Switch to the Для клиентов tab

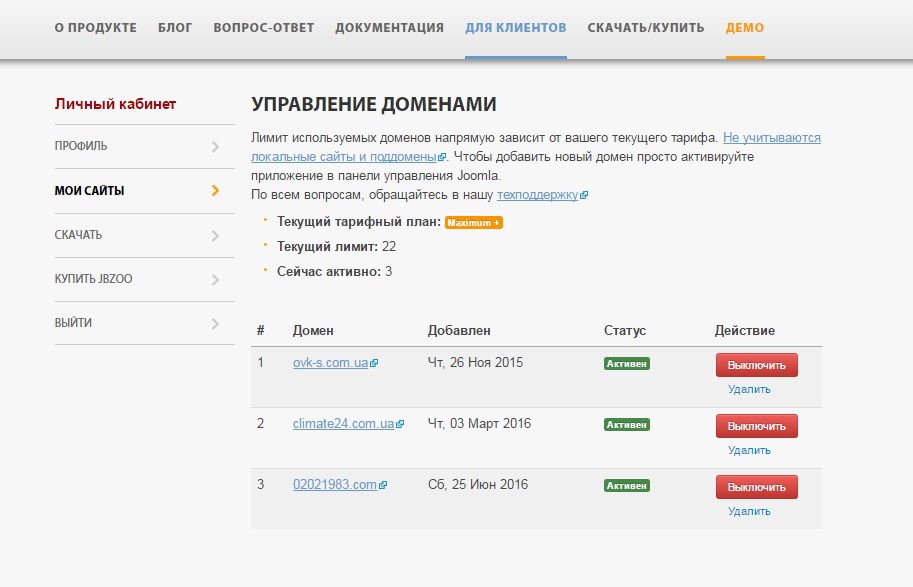[x=515, y=28]
